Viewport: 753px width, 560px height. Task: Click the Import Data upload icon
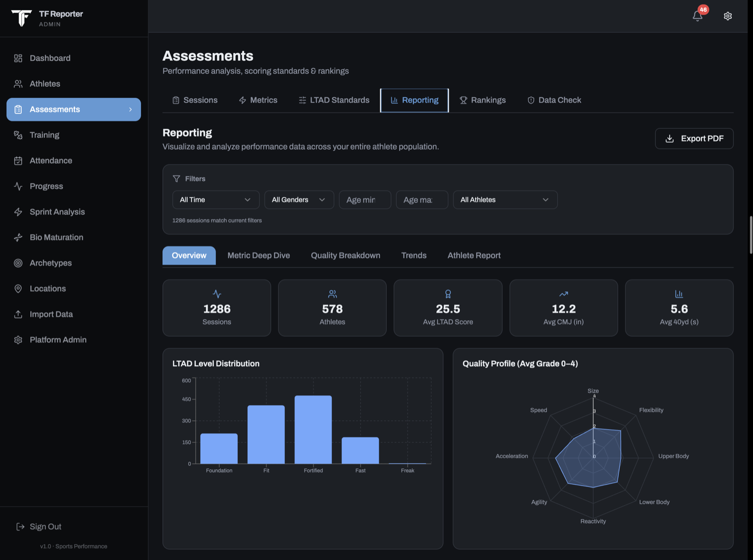point(18,314)
